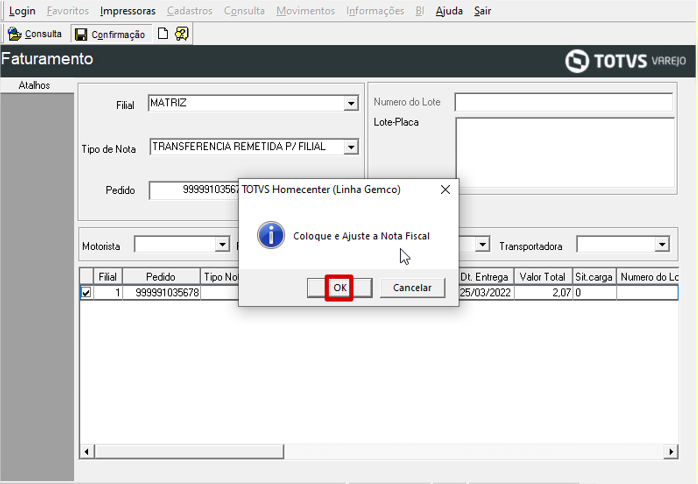Open the Movimentos menu
698x484 pixels.
[305, 11]
